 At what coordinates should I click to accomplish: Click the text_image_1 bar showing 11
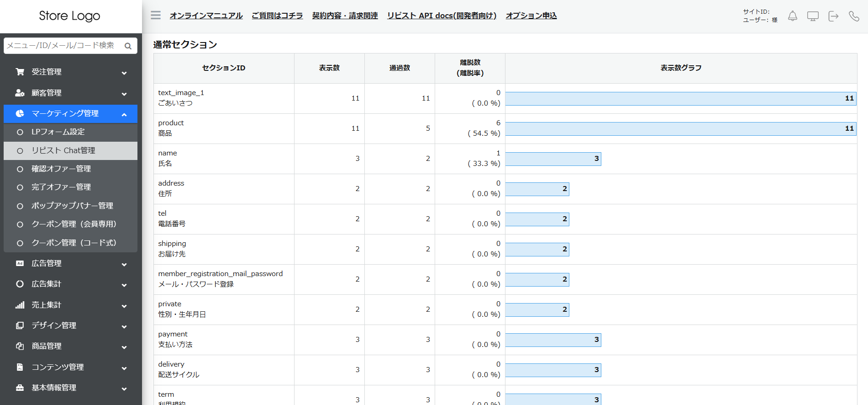coord(680,99)
